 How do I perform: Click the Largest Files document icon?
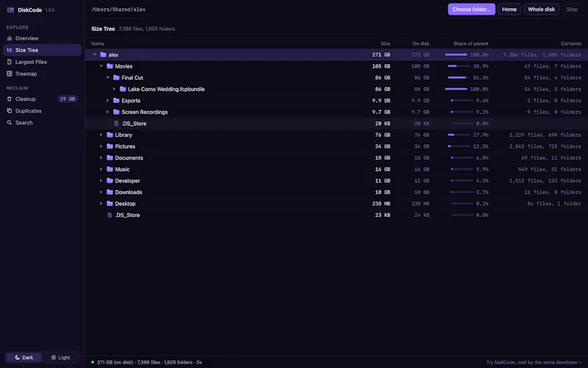click(x=10, y=62)
